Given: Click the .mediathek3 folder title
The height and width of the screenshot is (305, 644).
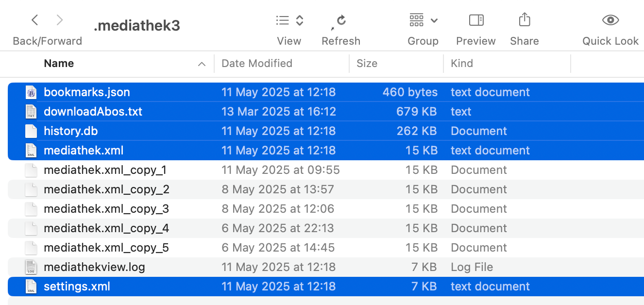Looking at the screenshot, I should click(x=136, y=26).
